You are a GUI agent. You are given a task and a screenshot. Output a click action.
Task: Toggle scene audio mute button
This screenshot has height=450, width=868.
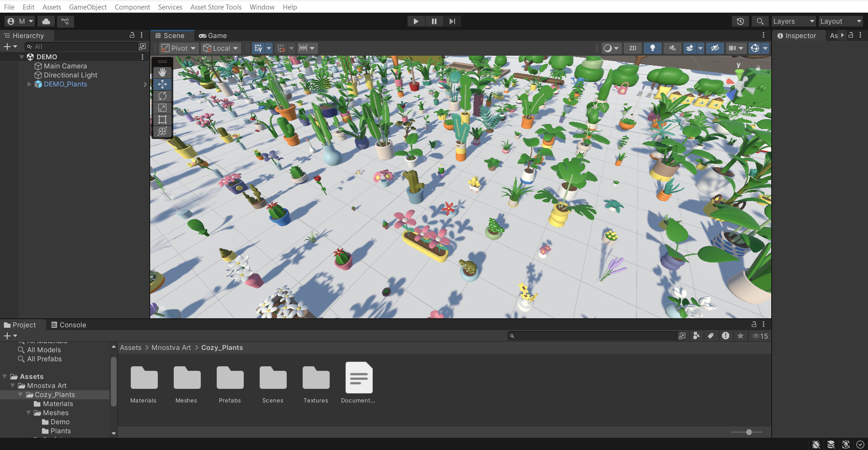673,48
